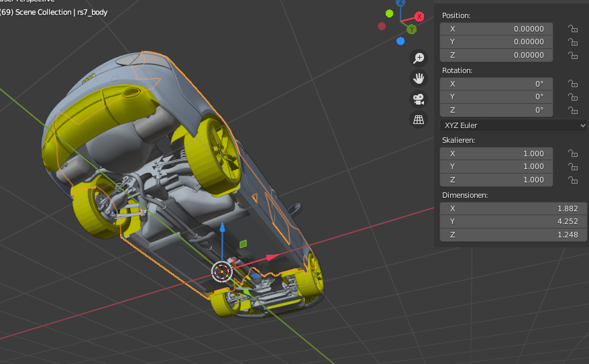Click the 3D cursor at the origin

click(x=221, y=271)
